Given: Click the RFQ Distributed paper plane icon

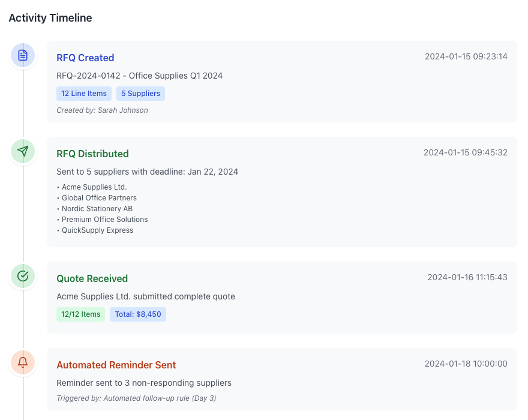Looking at the screenshot, I should coord(23,151).
